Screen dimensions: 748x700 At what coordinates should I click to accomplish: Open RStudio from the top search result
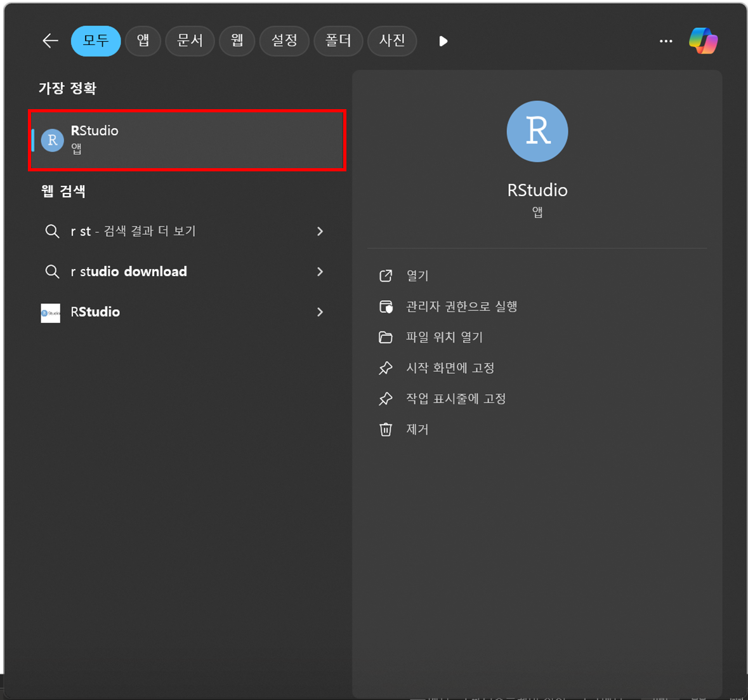(x=186, y=140)
